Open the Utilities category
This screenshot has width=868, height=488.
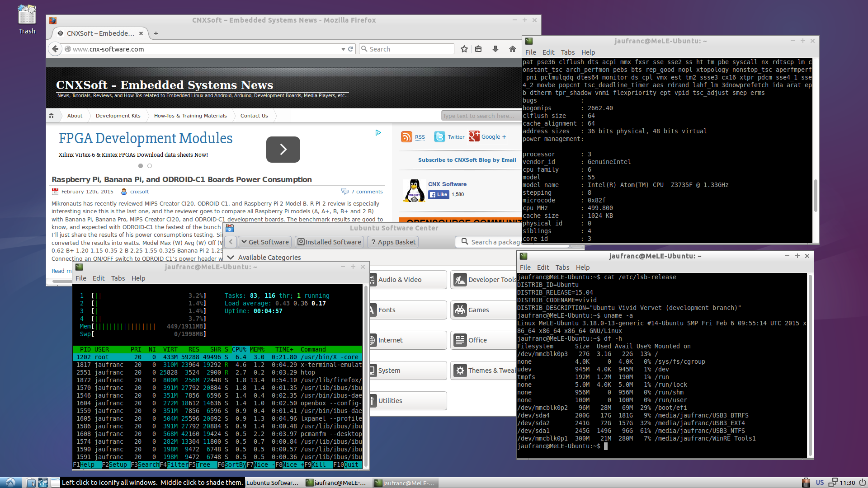pyautogui.click(x=408, y=401)
